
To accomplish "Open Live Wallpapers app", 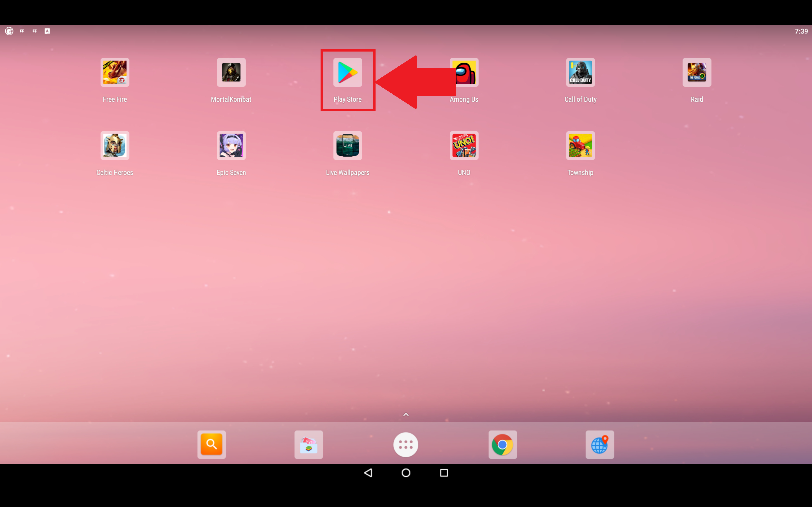I will pyautogui.click(x=347, y=145).
